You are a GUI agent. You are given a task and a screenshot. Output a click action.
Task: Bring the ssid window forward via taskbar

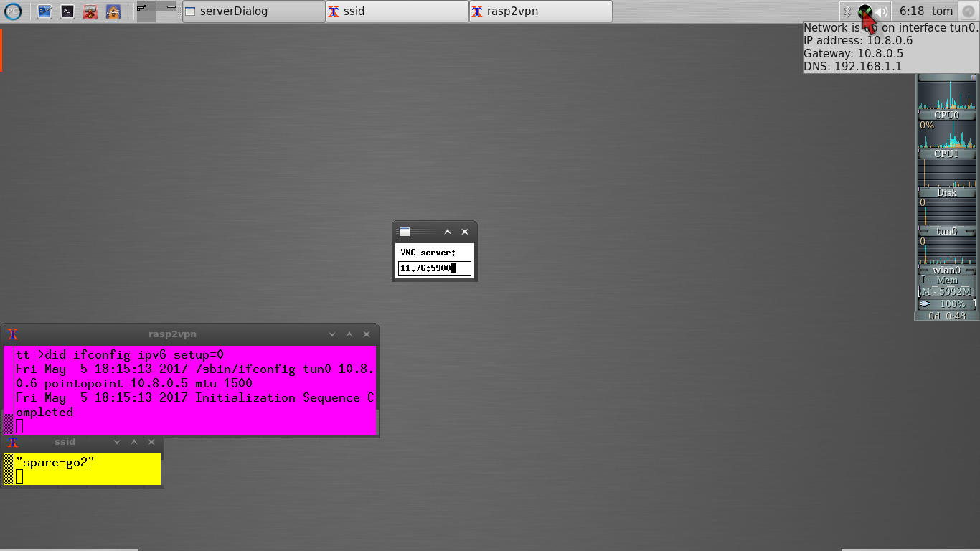[396, 11]
